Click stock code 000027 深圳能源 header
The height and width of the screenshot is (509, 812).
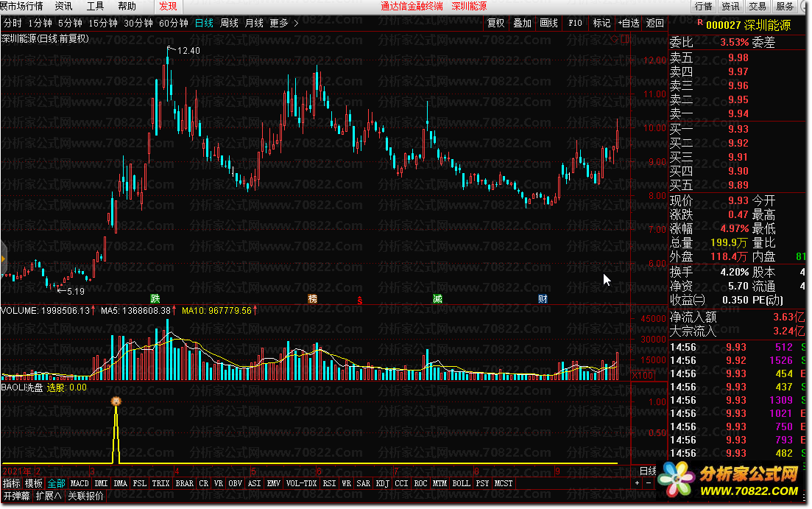748,25
